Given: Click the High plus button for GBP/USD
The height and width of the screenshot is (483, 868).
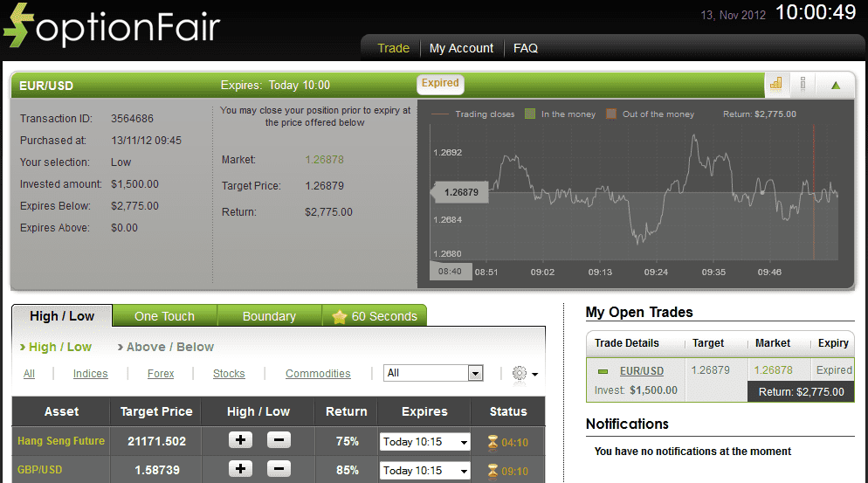Looking at the screenshot, I should click(x=240, y=469).
